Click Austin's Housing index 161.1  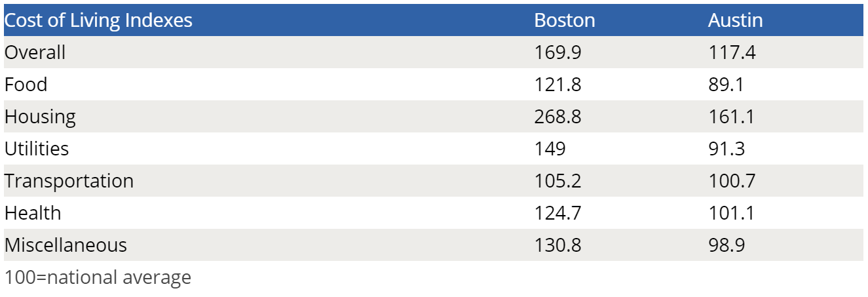(731, 117)
